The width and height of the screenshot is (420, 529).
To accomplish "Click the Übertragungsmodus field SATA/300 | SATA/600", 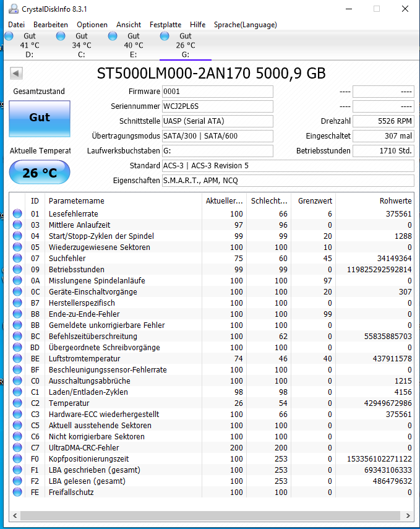I will coord(218,136).
